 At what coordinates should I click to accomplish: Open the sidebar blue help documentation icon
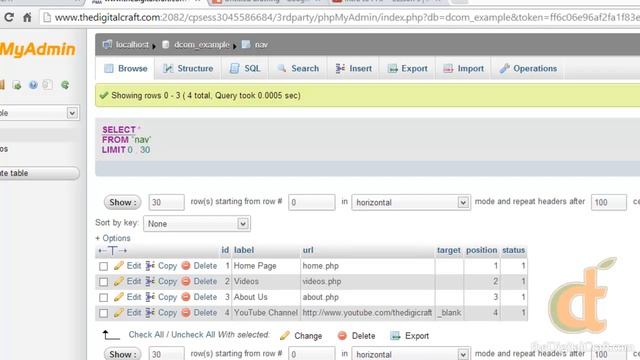point(33,85)
